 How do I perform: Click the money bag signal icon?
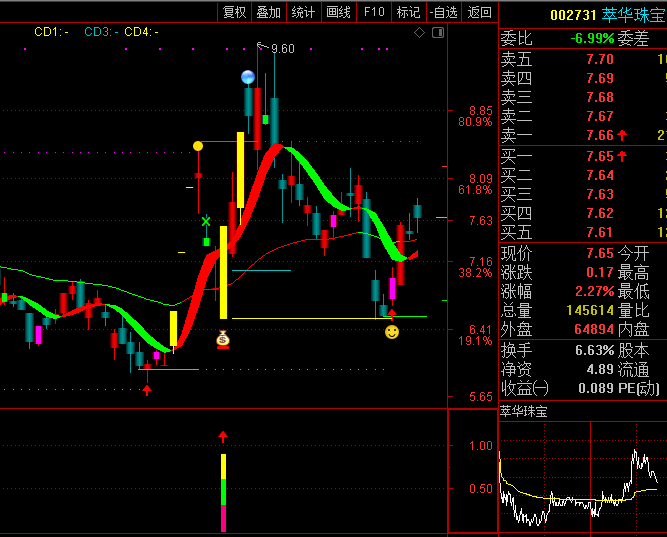(223, 340)
